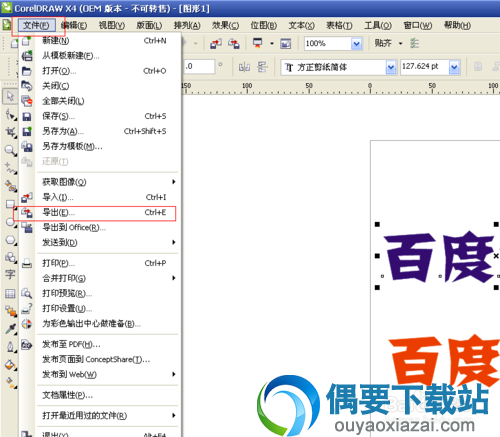Select the Freehand tool in toolbox
This screenshot has height=437, width=500.
point(10,168)
